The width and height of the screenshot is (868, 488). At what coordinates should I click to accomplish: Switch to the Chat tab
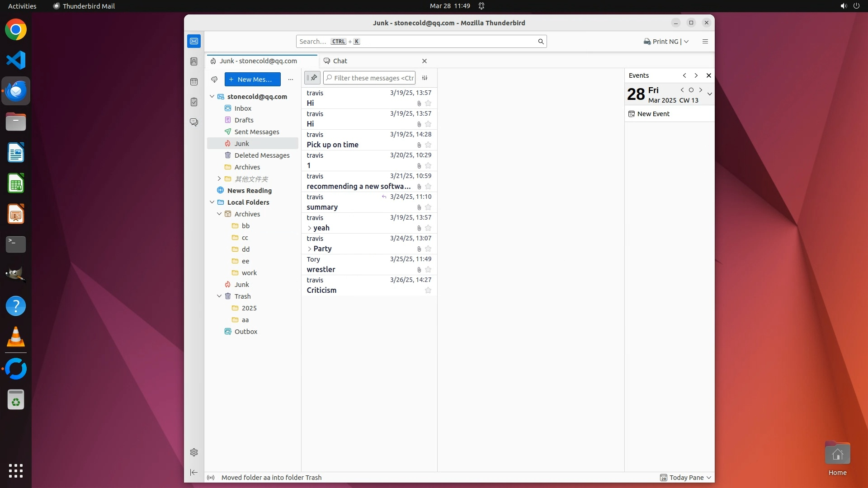(340, 61)
